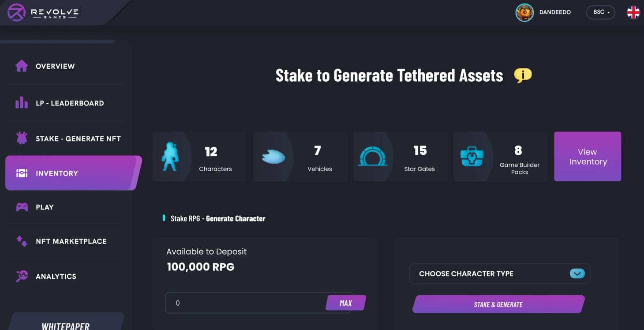
Task: Click the View Inventory button
Action: click(587, 156)
